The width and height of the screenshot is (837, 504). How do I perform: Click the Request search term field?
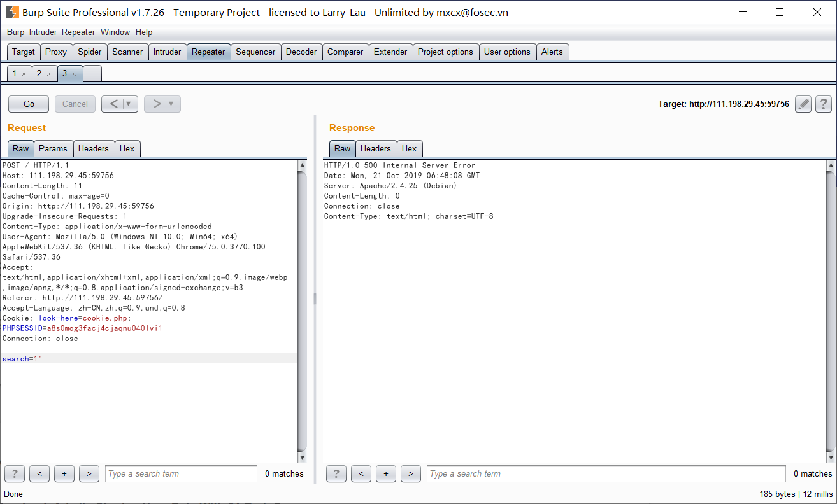(x=182, y=473)
